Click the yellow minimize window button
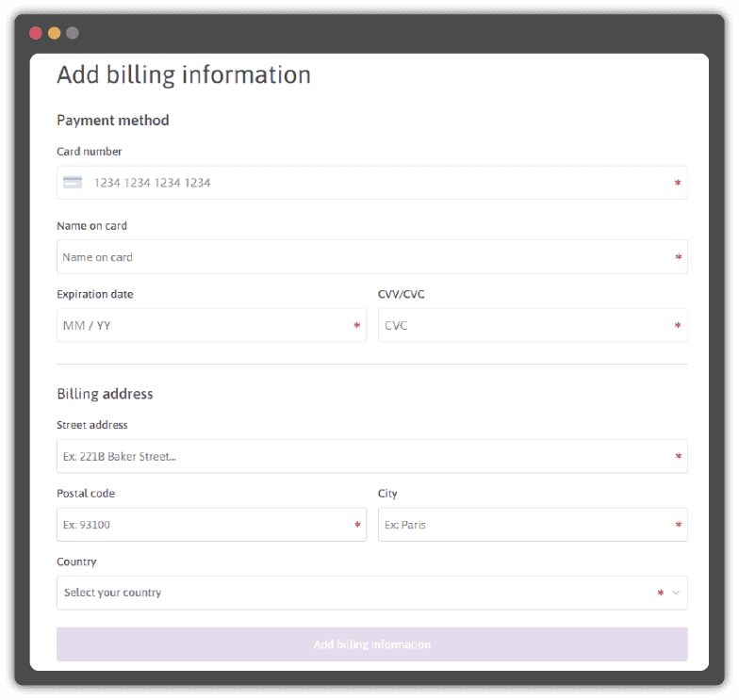The image size is (739, 700). [55, 33]
